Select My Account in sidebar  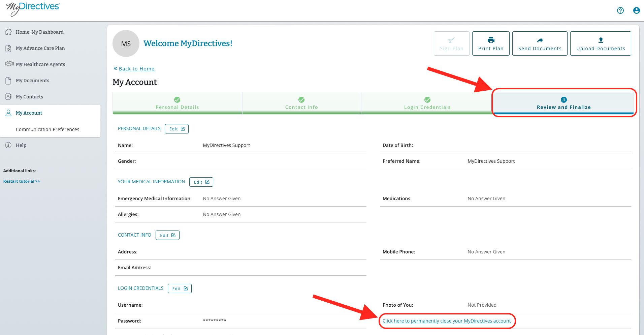pos(29,113)
